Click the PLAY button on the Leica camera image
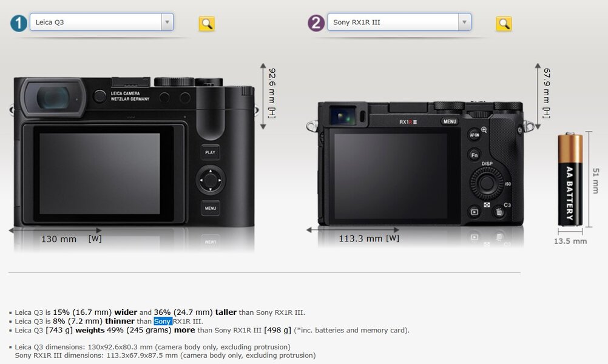The height and width of the screenshot is (364, 608). tap(209, 152)
